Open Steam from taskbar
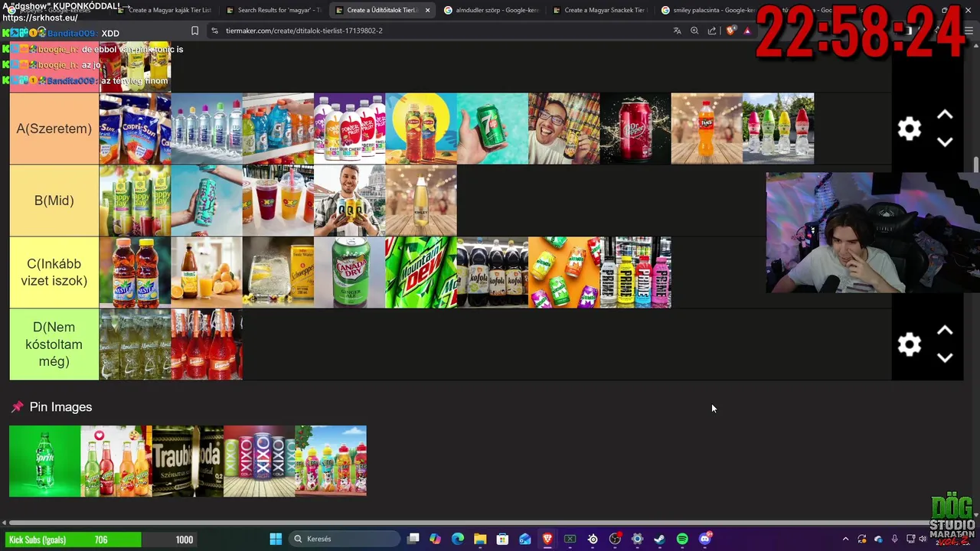This screenshot has height=551, width=980. (x=659, y=539)
